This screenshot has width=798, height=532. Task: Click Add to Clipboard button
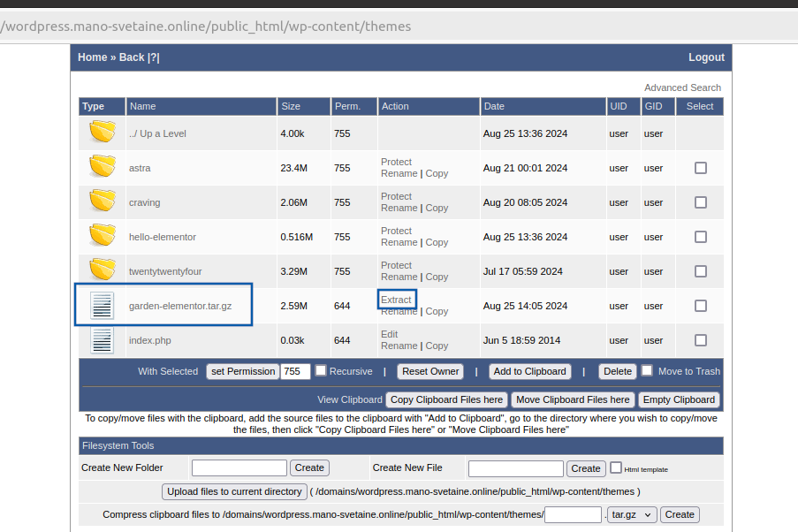click(x=530, y=372)
